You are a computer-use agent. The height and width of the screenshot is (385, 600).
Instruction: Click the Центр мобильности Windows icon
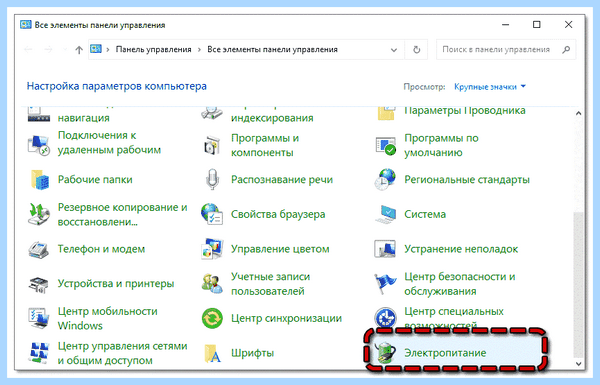(39, 318)
